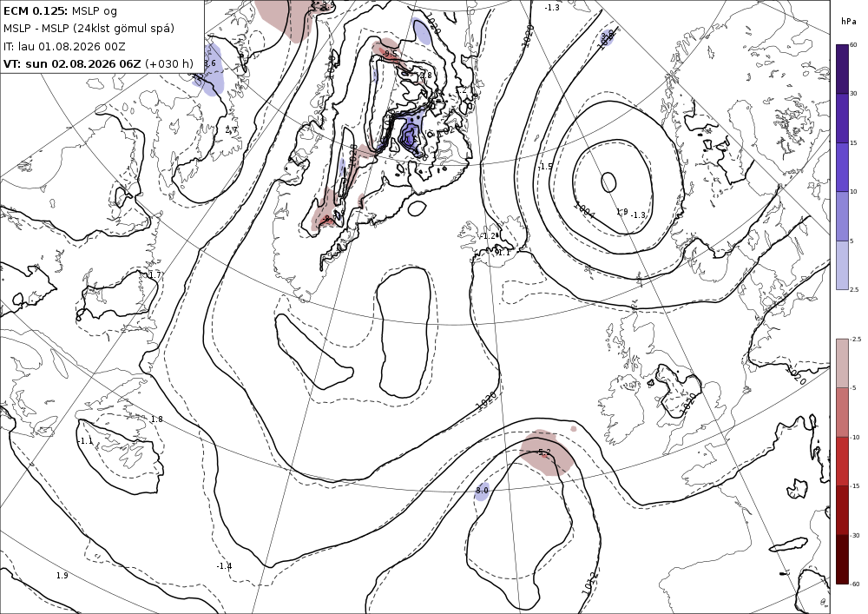Click the legend tick label 60 at top

(853, 45)
